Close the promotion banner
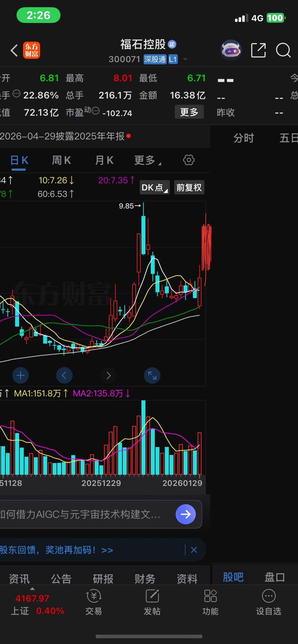 [194, 550]
